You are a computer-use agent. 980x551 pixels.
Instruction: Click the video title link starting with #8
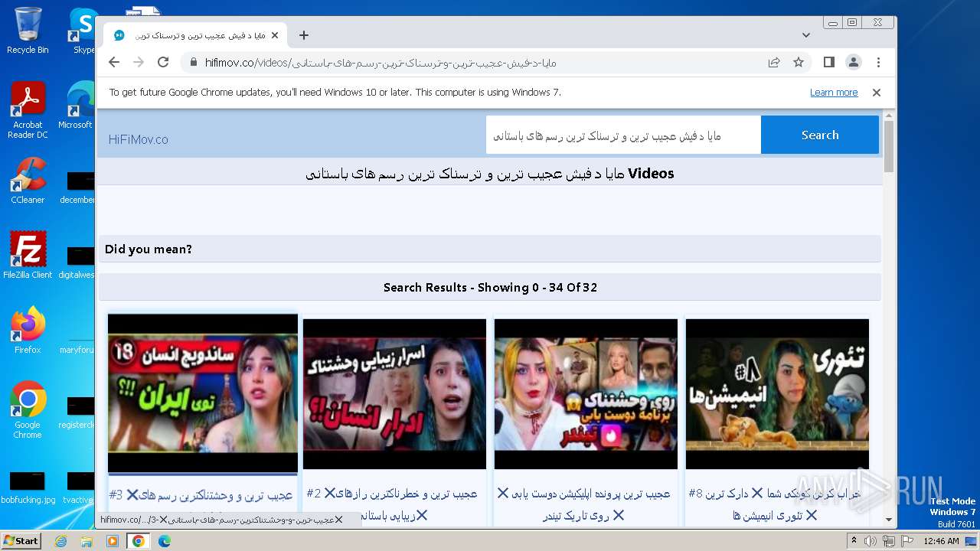[775, 504]
